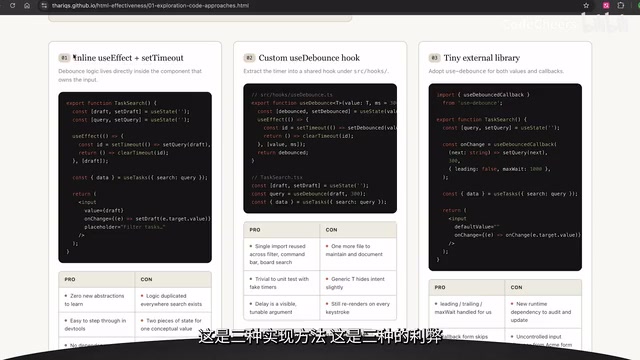Click the #1 badge on the first card
This screenshot has width=640, height=360.
tap(64, 58)
